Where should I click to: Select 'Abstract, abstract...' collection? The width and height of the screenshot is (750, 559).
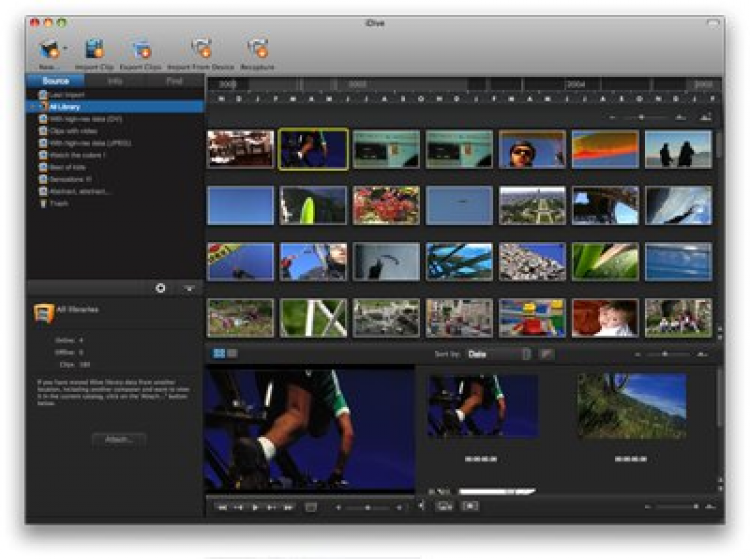pos(115,191)
